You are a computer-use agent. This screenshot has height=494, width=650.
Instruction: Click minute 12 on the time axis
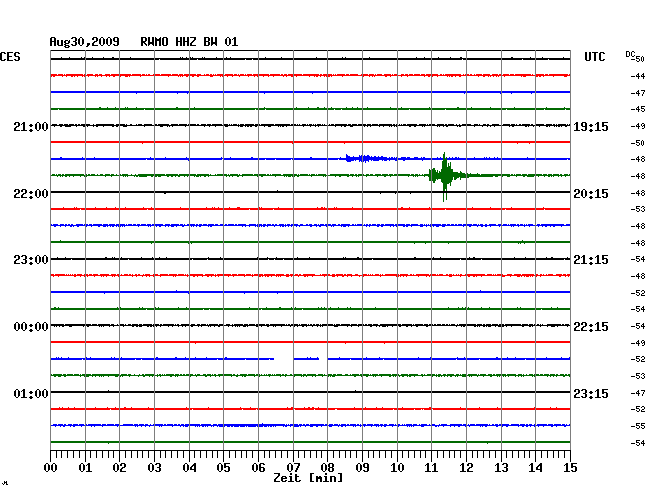(466, 468)
